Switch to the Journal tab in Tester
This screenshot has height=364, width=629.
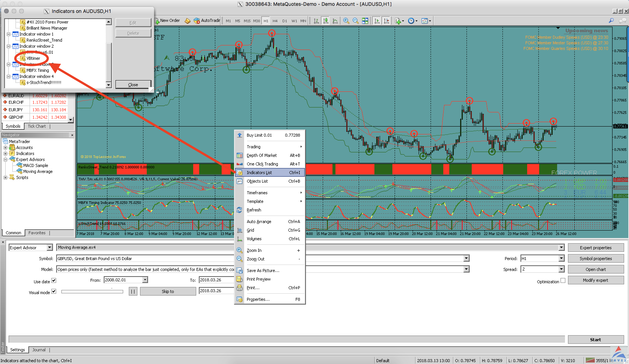pos(39,350)
